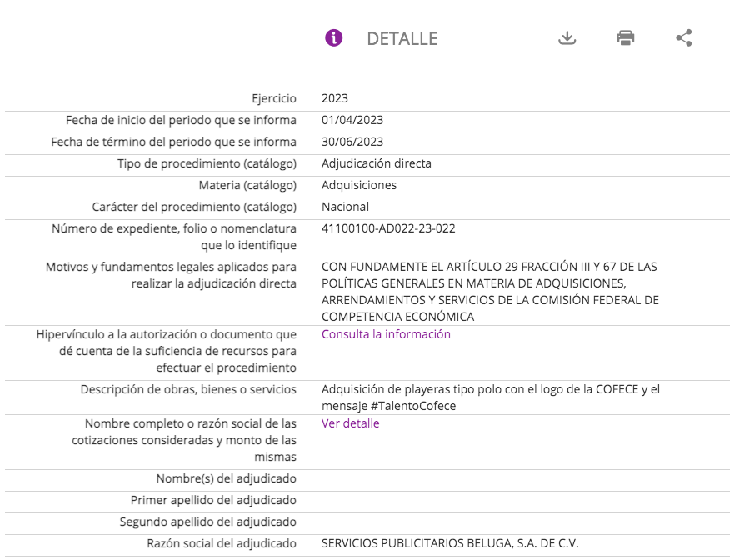Open the 'Consulta la información' hyperlink

[386, 334]
